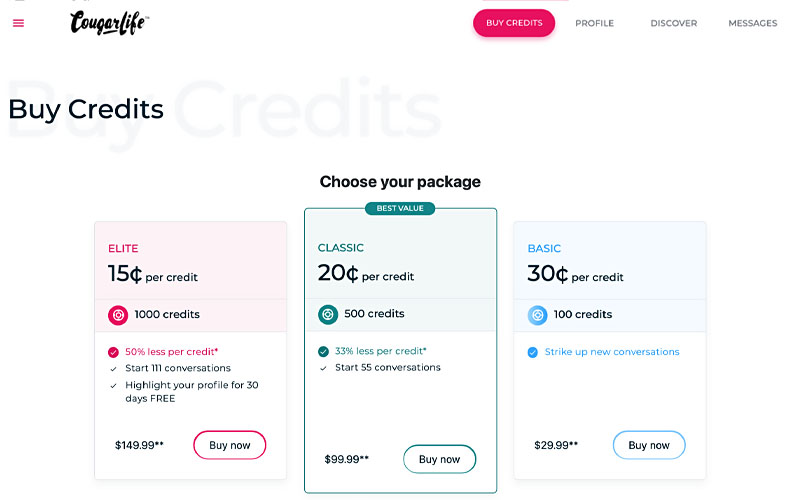The image size is (800, 500).
Task: Open the Profile menu item
Action: pyautogui.click(x=594, y=23)
